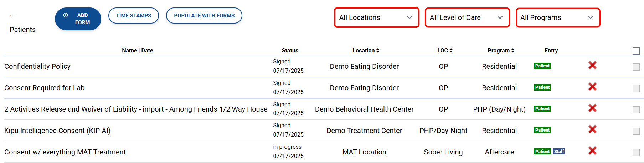Click Populate With Forms button

[204, 16]
